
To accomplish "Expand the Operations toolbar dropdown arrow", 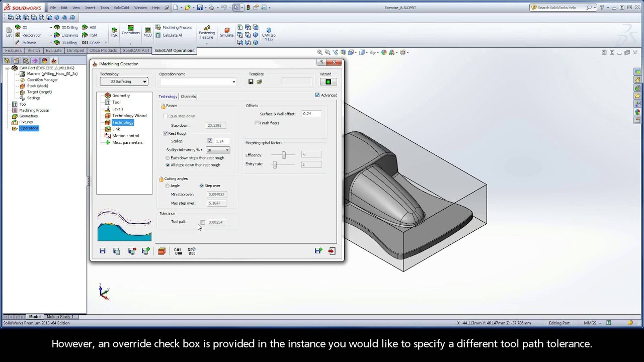I will point(131,44).
